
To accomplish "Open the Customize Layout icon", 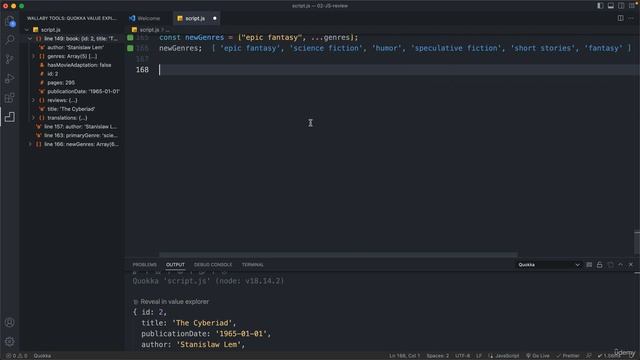I will [x=631, y=6].
